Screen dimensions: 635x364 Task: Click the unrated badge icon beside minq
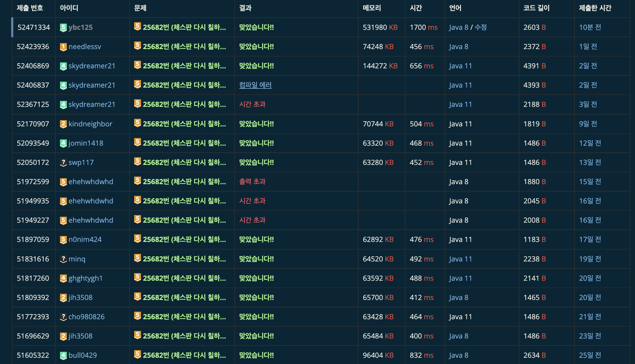63,259
